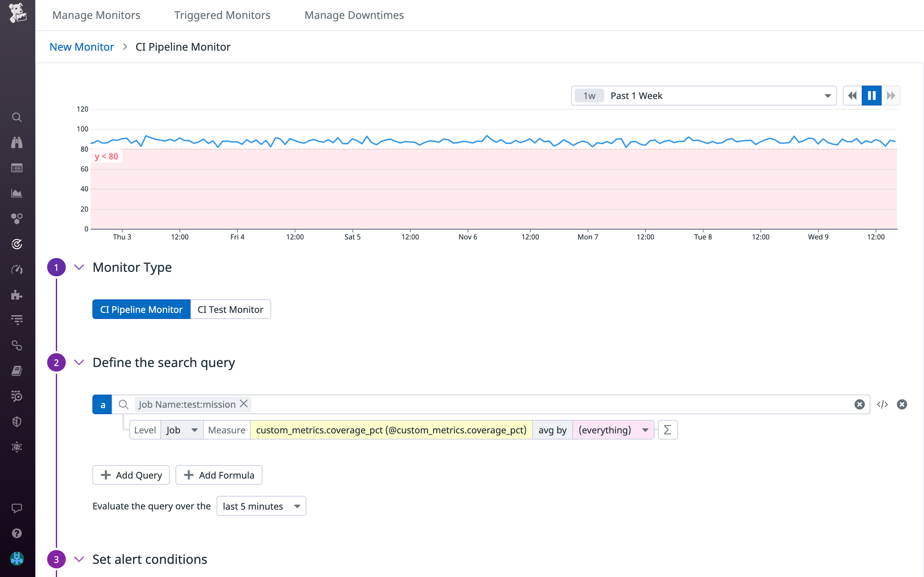The image size is (924, 577).
Task: Select the Monitors target sidebar icon
Action: (x=17, y=245)
